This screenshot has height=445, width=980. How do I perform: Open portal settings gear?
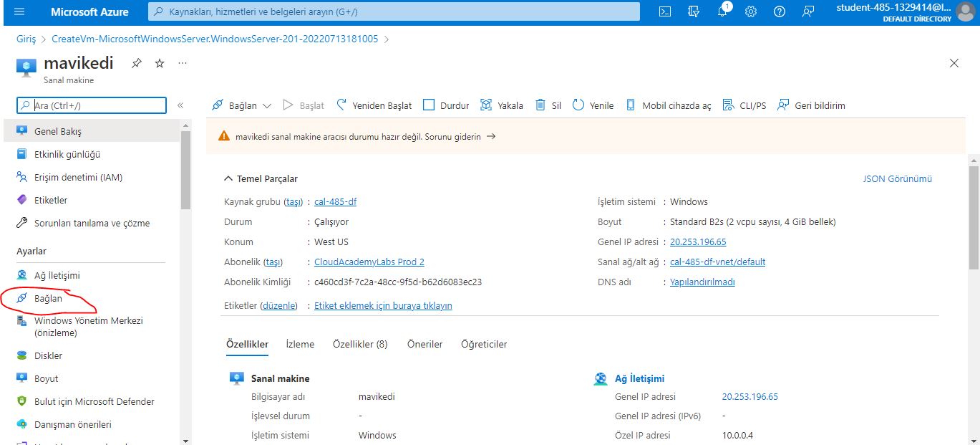tap(751, 11)
